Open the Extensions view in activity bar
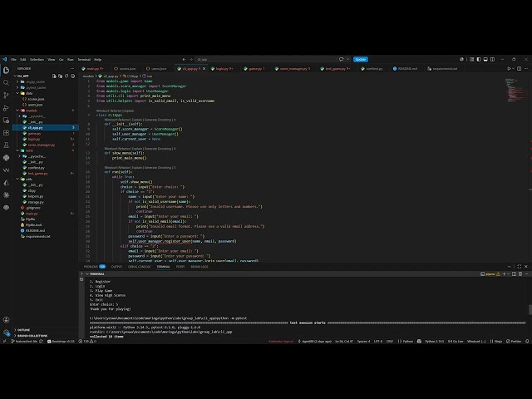 6,133
